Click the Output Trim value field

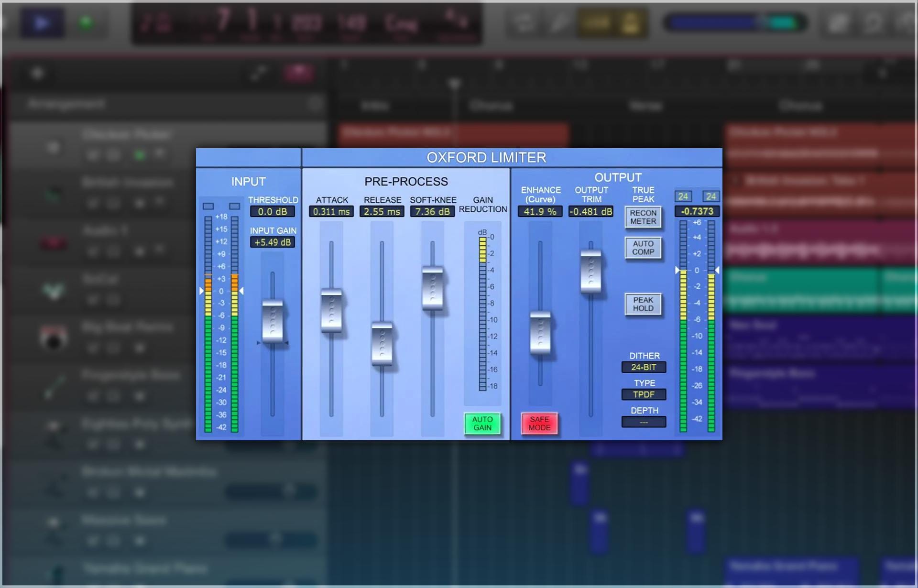point(591,211)
